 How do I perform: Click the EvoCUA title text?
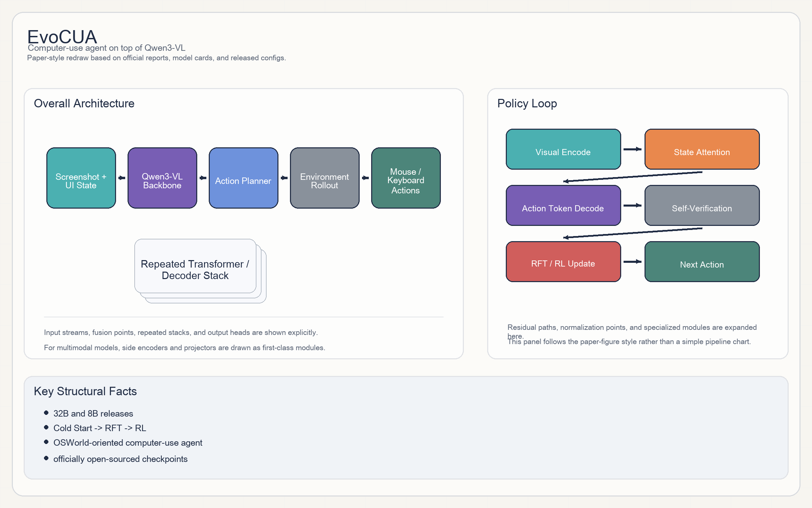62,37
